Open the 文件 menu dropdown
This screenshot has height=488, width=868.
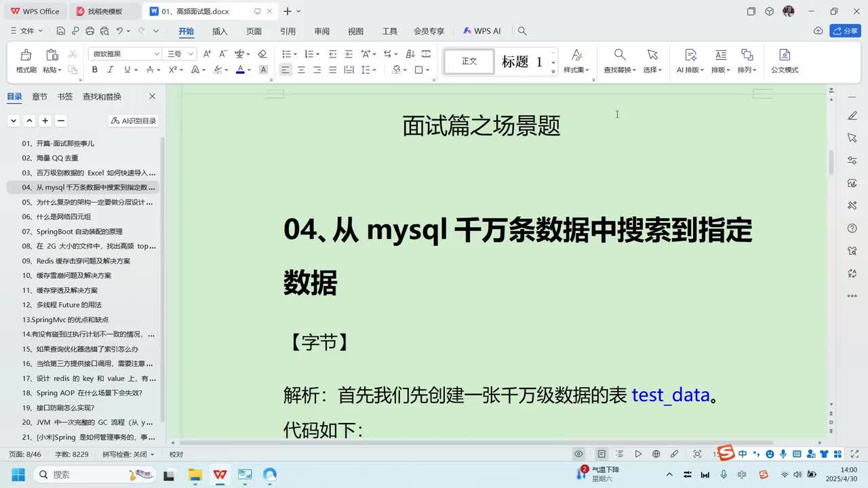(x=27, y=31)
